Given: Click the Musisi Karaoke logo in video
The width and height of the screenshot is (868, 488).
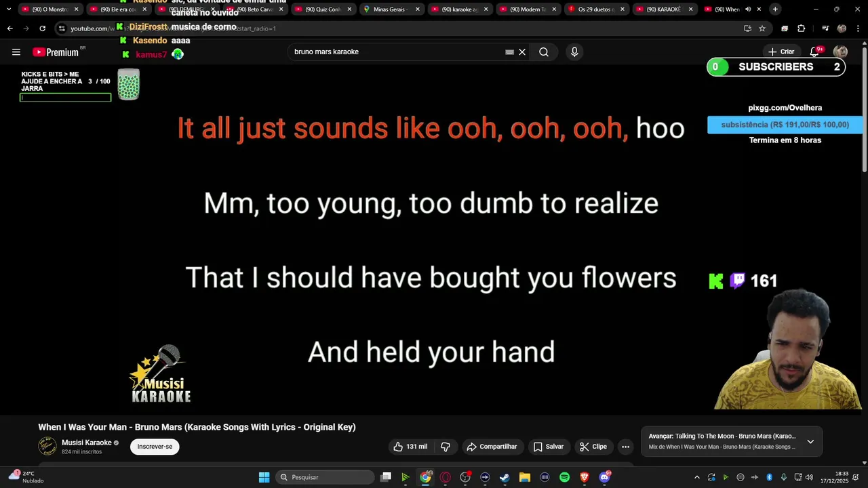Looking at the screenshot, I should (x=160, y=374).
